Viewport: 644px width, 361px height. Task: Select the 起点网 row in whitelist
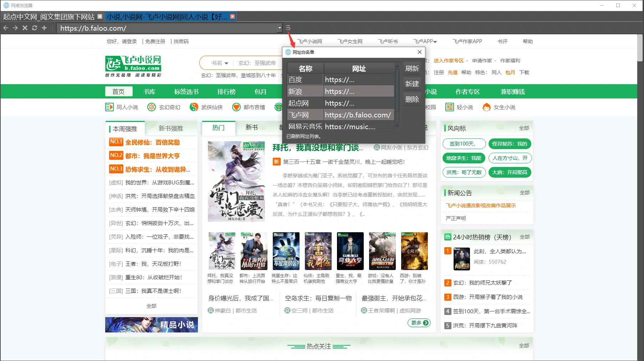pos(341,103)
